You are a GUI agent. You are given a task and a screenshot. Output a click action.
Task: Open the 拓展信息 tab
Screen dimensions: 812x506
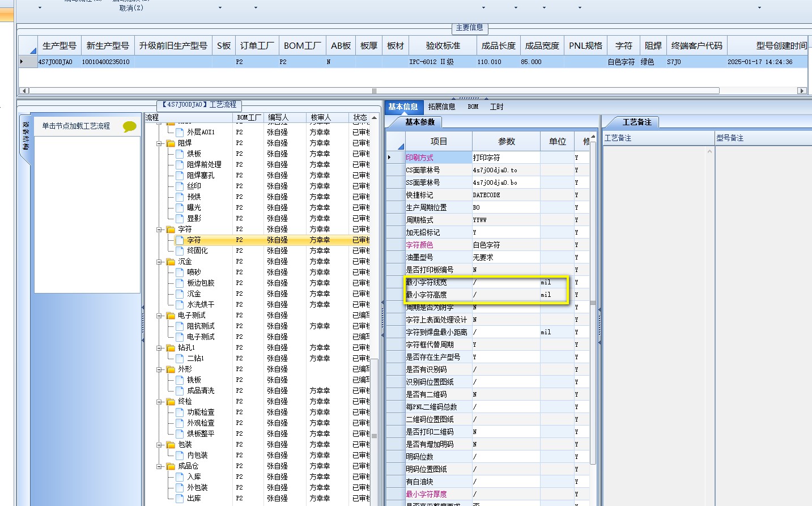pos(442,107)
